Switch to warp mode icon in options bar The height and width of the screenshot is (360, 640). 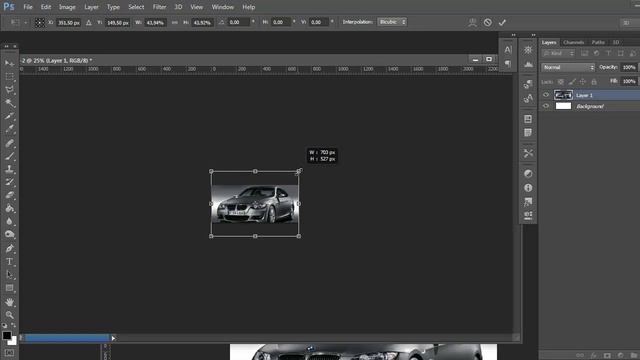click(472, 22)
